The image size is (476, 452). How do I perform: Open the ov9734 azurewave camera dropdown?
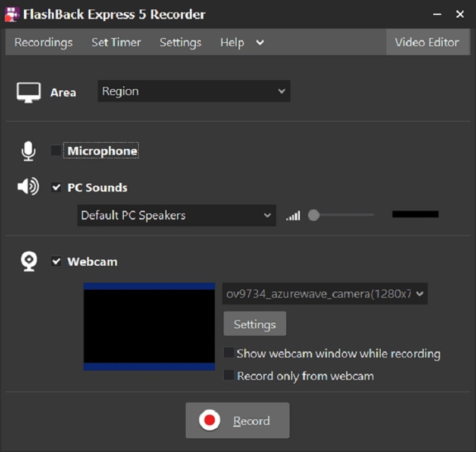[325, 294]
